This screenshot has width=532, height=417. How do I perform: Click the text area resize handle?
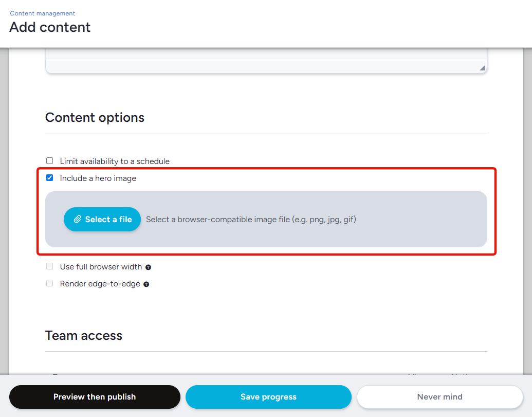coord(482,68)
